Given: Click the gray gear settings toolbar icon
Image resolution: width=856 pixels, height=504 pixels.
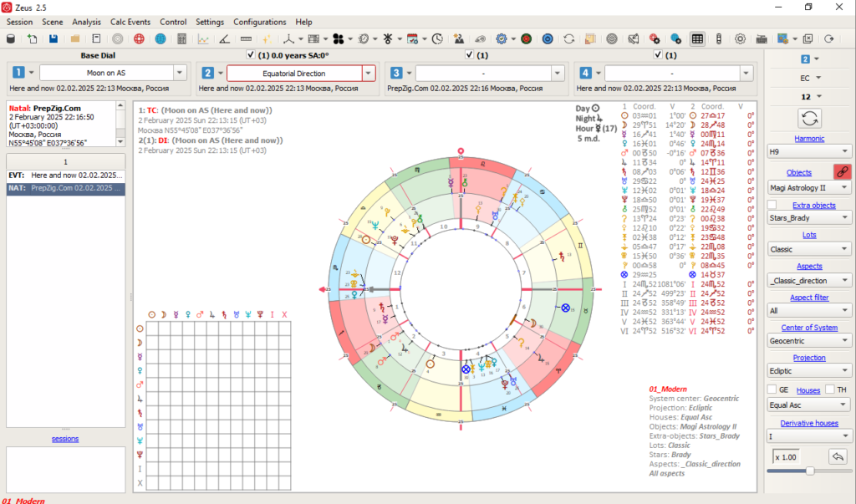Looking at the screenshot, I should tap(741, 38).
